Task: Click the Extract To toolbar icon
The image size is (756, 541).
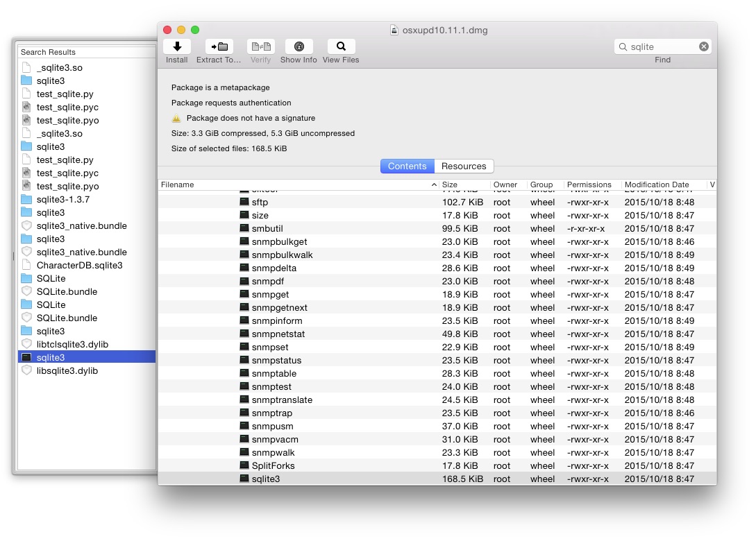Action: pyautogui.click(x=219, y=46)
